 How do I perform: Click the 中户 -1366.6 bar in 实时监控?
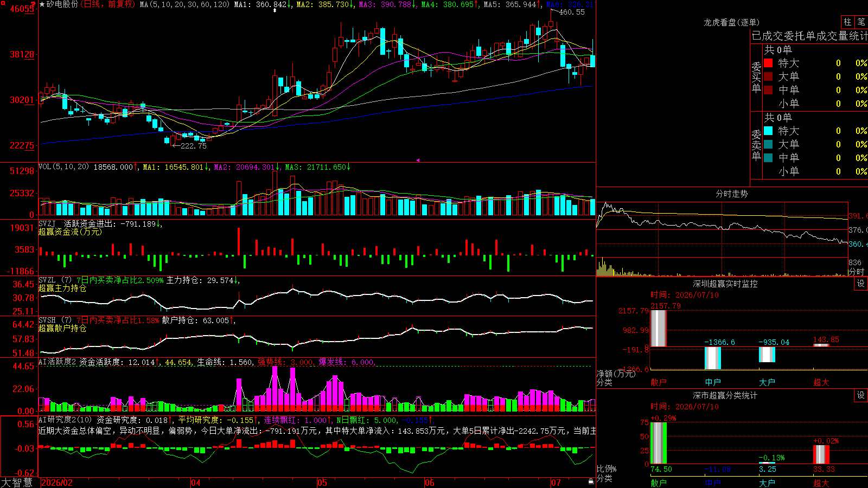(713, 358)
